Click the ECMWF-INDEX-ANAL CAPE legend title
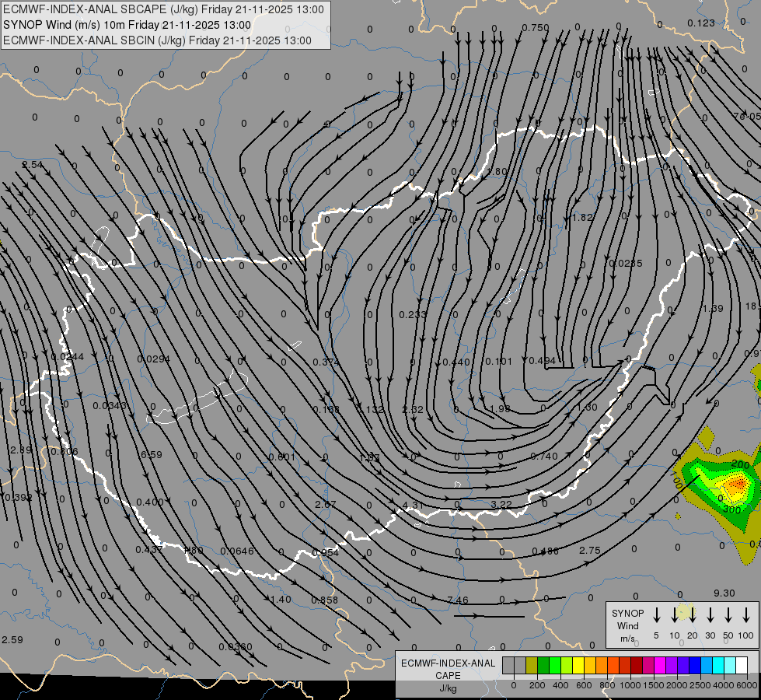The image size is (761, 700). [x=448, y=669]
